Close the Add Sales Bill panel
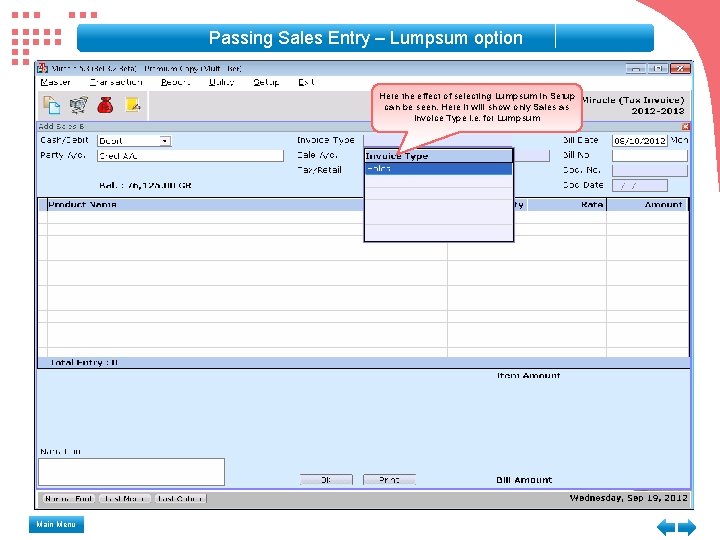720x540 pixels. tap(686, 126)
